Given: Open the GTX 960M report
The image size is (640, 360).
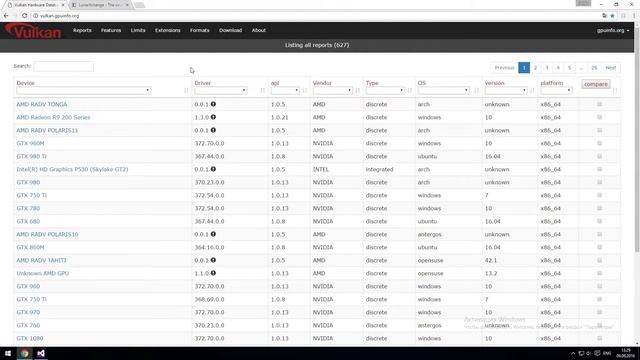Looking at the screenshot, I should pos(30,143).
